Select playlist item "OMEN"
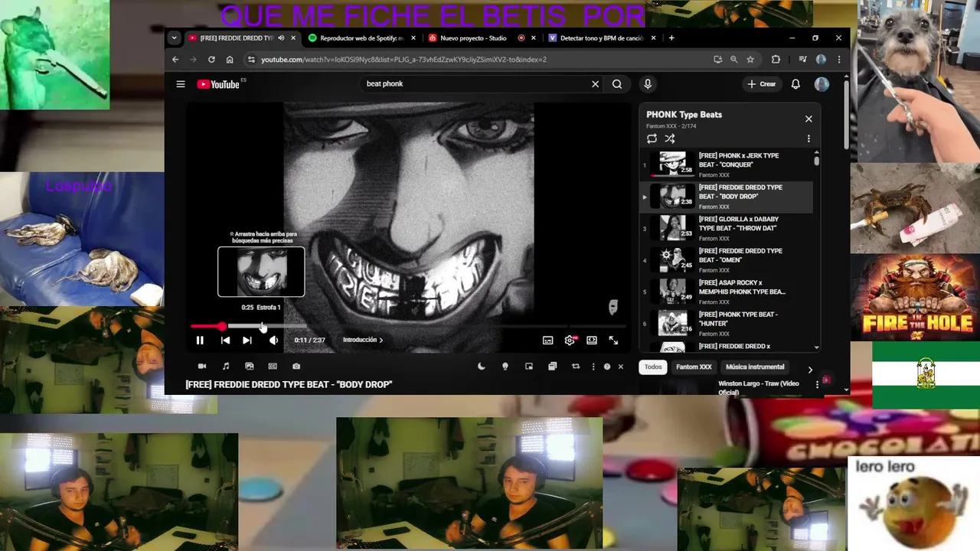The height and width of the screenshot is (551, 980). click(x=726, y=260)
